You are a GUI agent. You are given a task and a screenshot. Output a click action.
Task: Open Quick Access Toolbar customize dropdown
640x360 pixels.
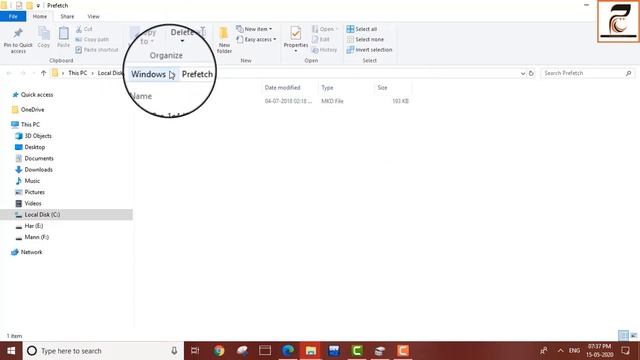[38, 6]
